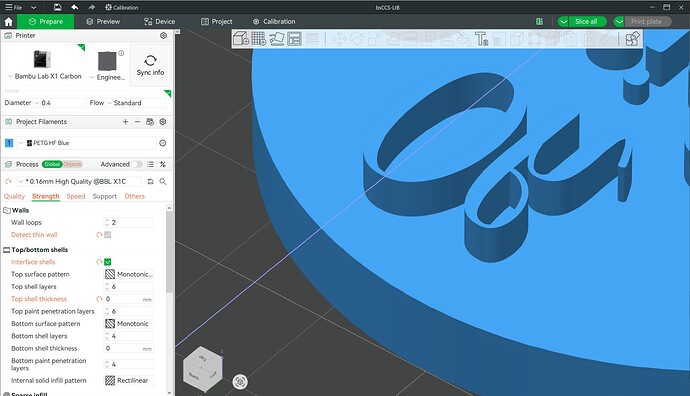Click the settings panel vertical scrollbar
Image resolution: width=690 pixels, height=396 pixels.
169,253
